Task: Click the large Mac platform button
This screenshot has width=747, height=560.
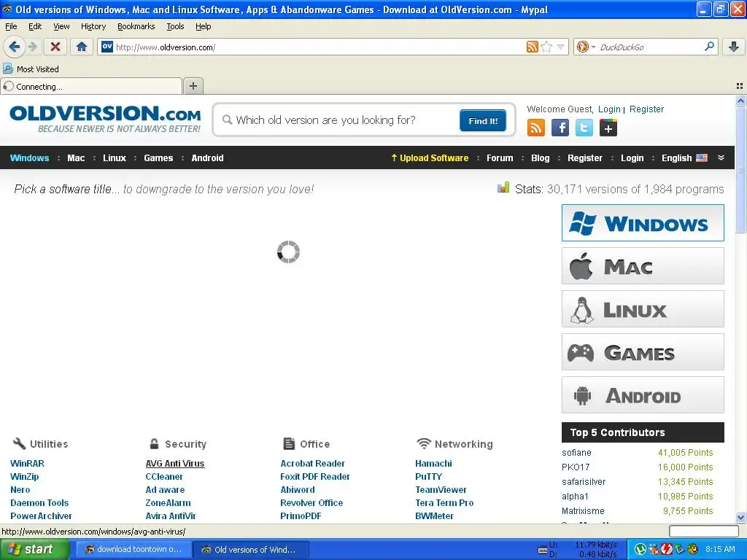Action: (643, 265)
